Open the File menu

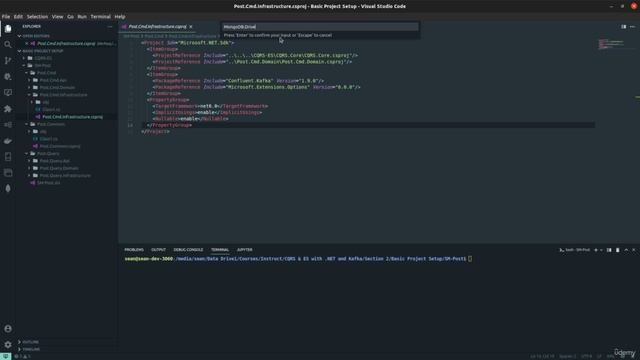[6, 17]
